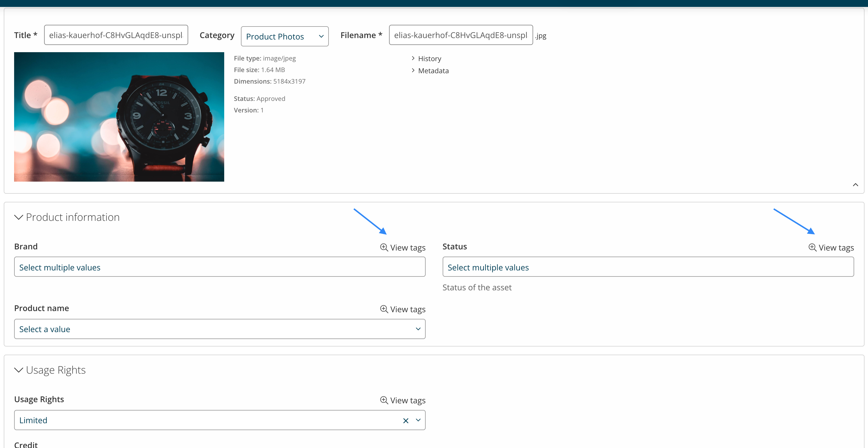868x448 pixels.
Task: Open the Category dropdown showing Product Photos
Action: [285, 36]
